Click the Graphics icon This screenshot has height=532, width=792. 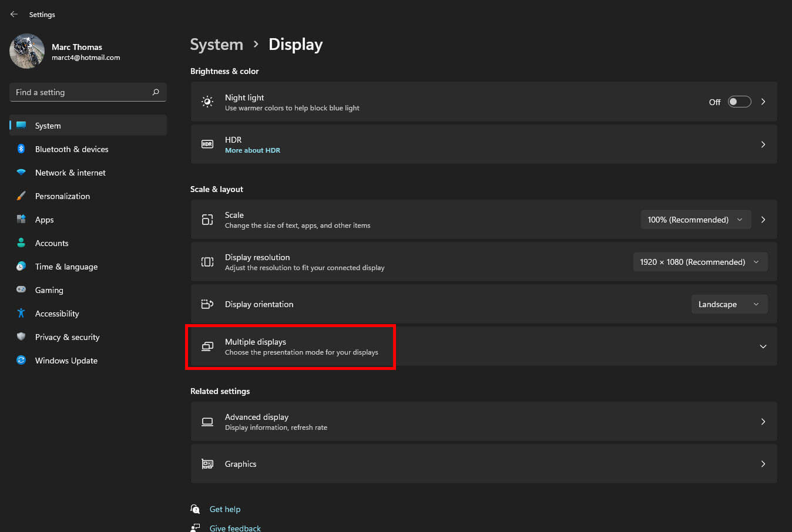click(x=207, y=464)
